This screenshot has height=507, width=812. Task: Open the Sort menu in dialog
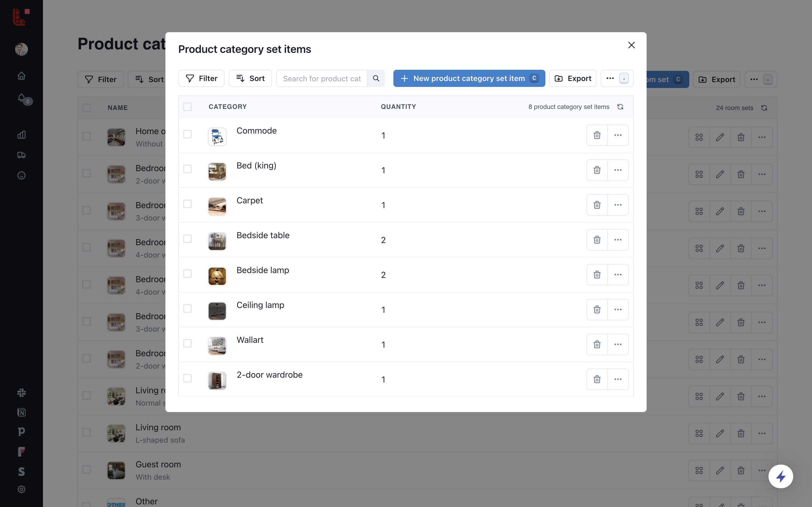click(250, 78)
